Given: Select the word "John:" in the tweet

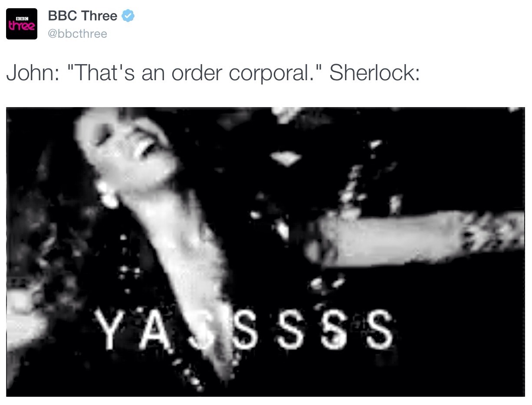Looking at the screenshot, I should click(x=32, y=73).
